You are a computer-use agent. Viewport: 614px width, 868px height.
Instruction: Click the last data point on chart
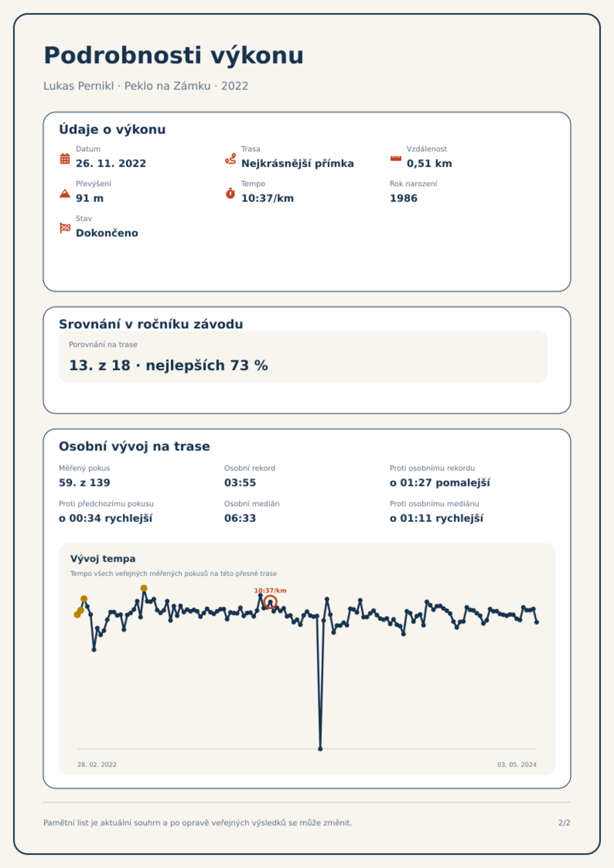click(x=537, y=622)
